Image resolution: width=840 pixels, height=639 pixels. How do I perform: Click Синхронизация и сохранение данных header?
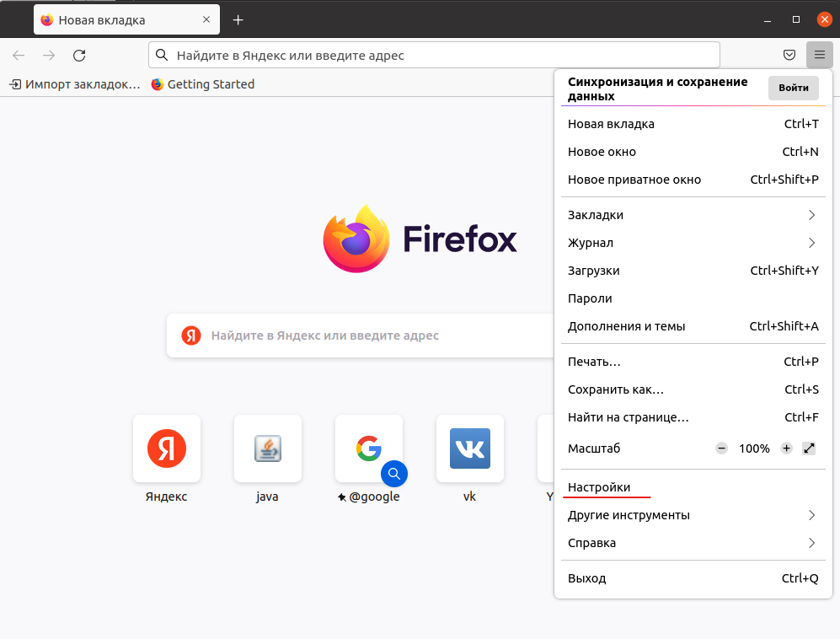pos(657,89)
